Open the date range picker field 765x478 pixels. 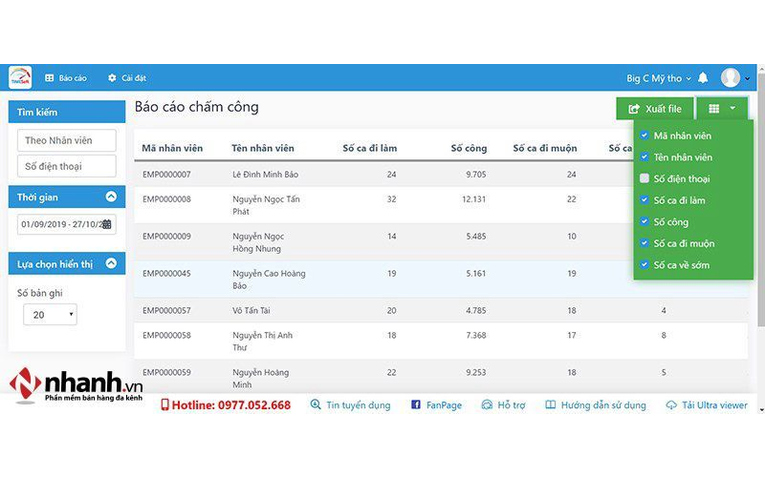(67, 224)
